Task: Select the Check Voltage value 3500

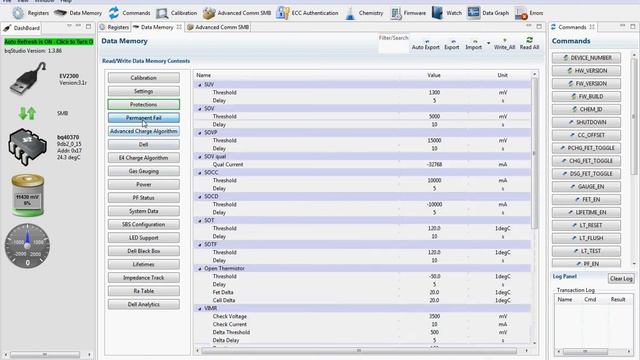Action: click(434, 316)
